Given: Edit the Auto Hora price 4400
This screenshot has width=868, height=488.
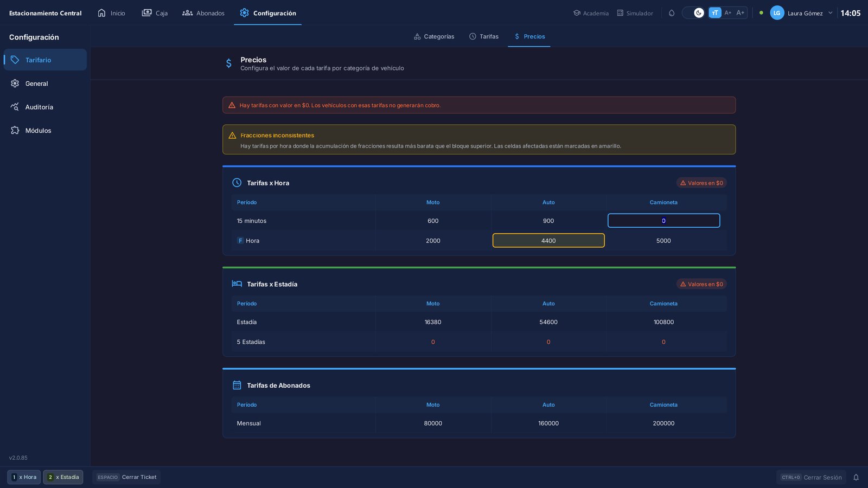Looking at the screenshot, I should pos(548,241).
